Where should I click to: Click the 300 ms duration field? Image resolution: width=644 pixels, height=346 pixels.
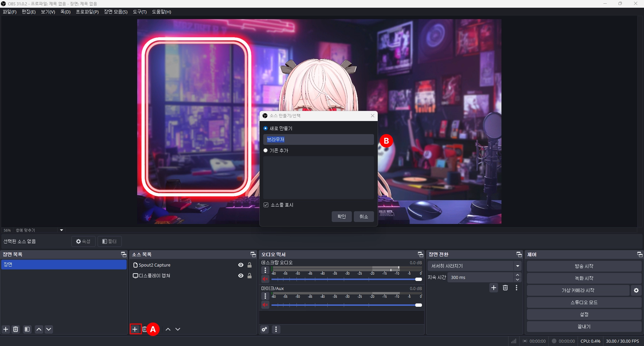tap(481, 278)
